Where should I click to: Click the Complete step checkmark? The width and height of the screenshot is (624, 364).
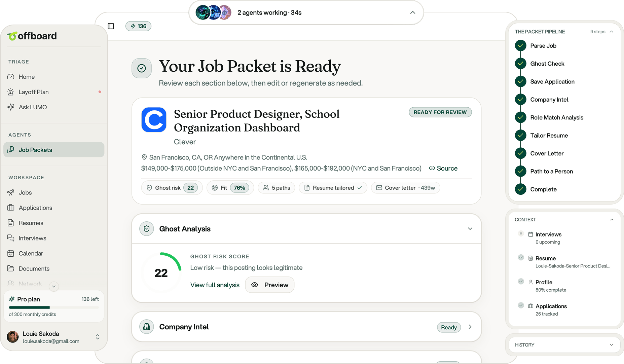coord(521,189)
